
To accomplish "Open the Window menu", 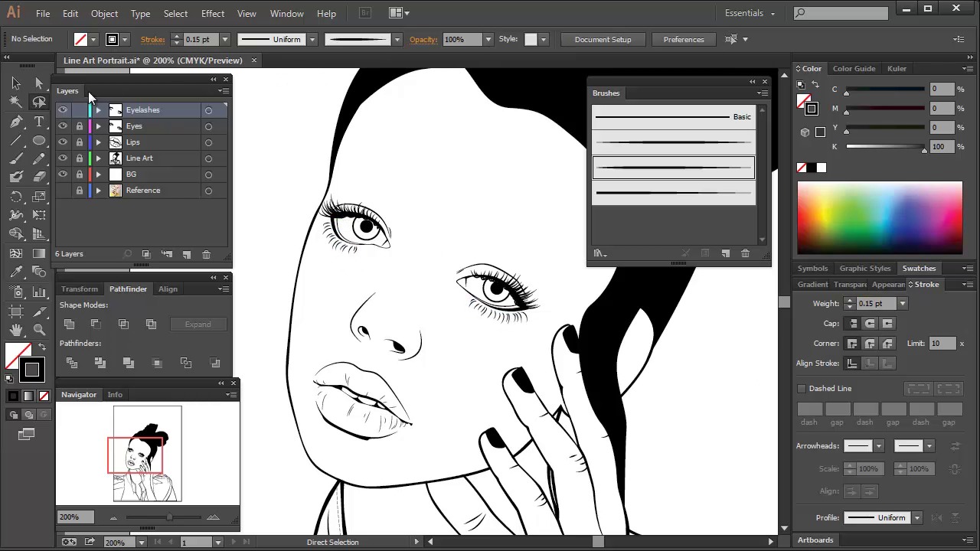I will 286,14.
